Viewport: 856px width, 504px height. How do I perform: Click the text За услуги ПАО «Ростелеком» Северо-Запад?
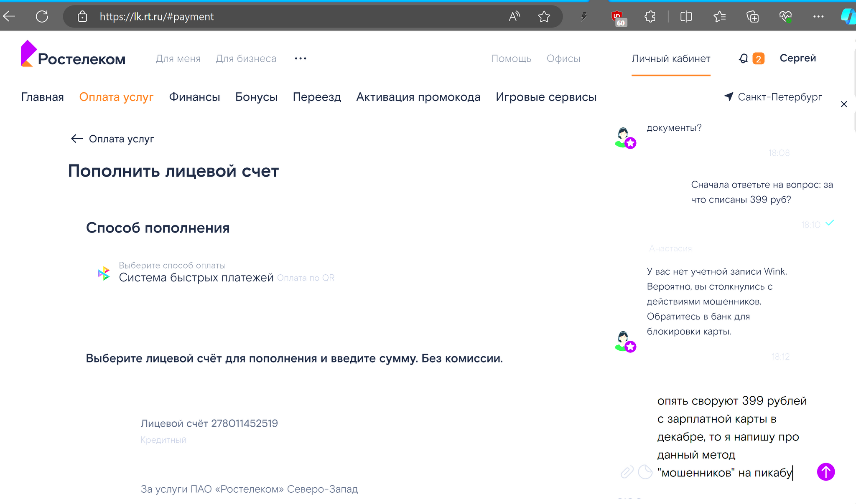[249, 489]
